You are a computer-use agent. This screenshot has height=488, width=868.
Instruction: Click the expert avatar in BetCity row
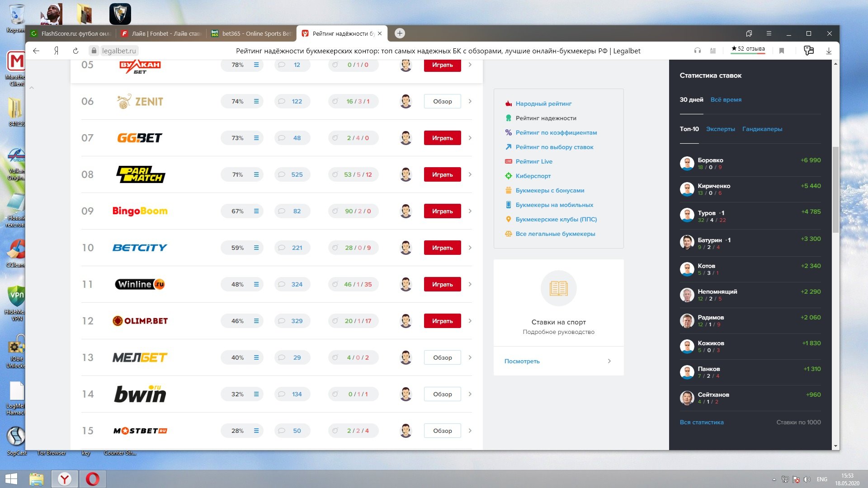[x=406, y=248]
